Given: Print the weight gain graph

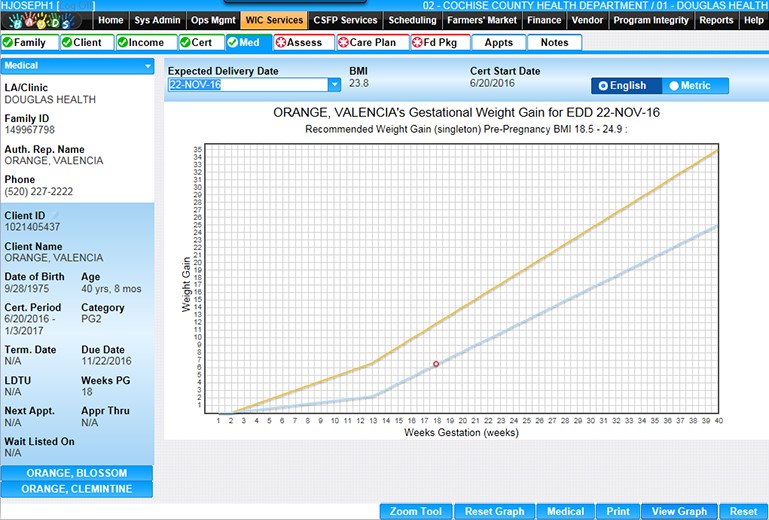Looking at the screenshot, I should [x=618, y=511].
